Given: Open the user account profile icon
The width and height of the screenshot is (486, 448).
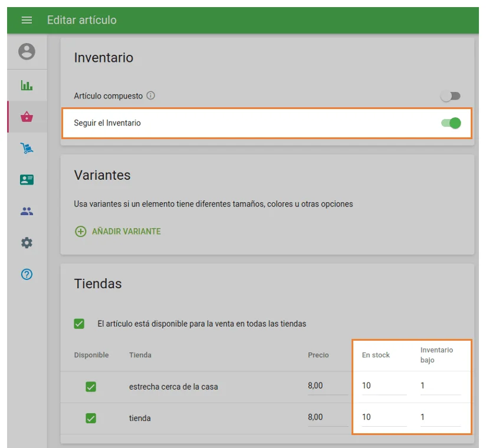Looking at the screenshot, I should (27, 51).
